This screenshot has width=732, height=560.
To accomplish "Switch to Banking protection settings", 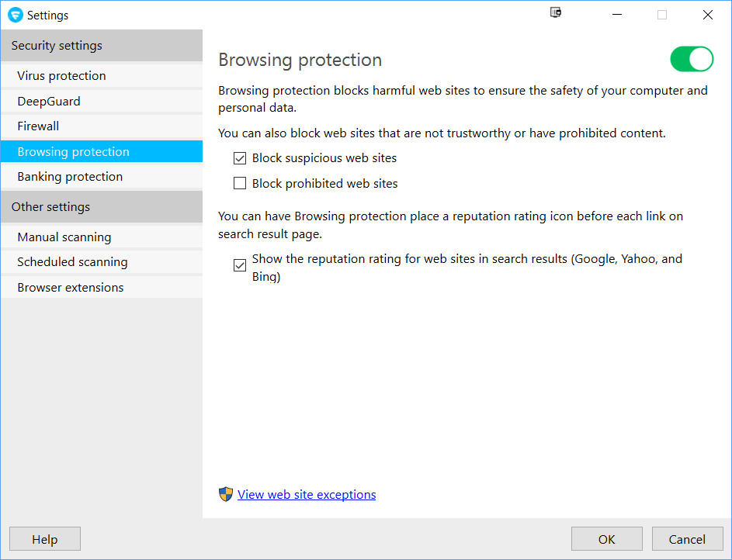I will 70,177.
